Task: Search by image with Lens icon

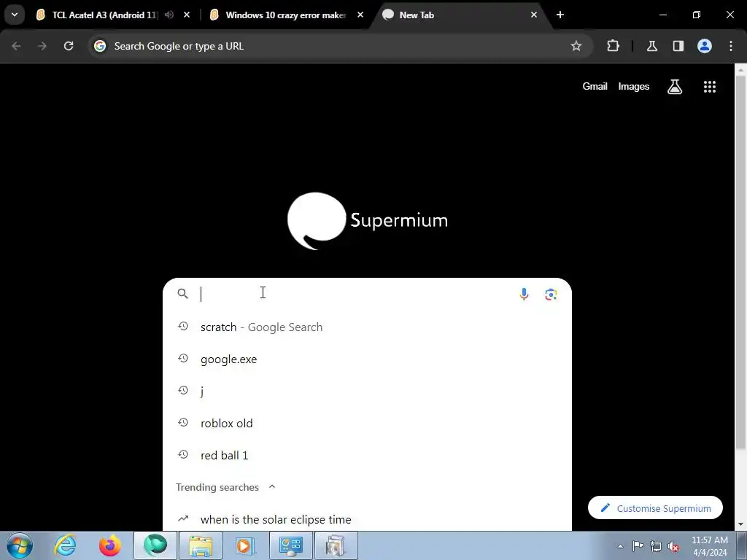Action: pyautogui.click(x=551, y=295)
